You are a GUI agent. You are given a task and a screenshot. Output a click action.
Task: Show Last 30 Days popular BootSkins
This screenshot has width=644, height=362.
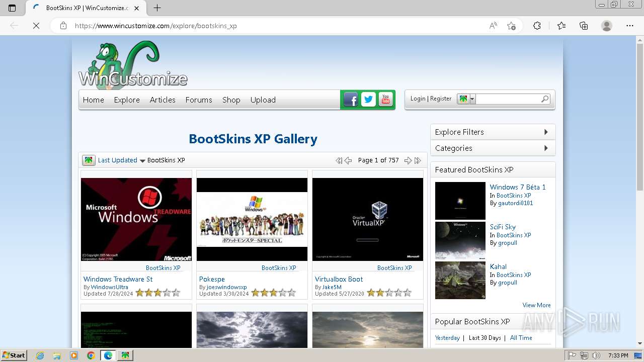tap(485, 338)
